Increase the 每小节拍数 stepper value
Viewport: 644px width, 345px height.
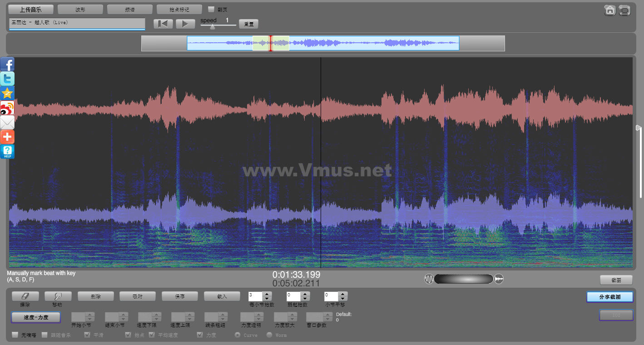pyautogui.click(x=268, y=294)
